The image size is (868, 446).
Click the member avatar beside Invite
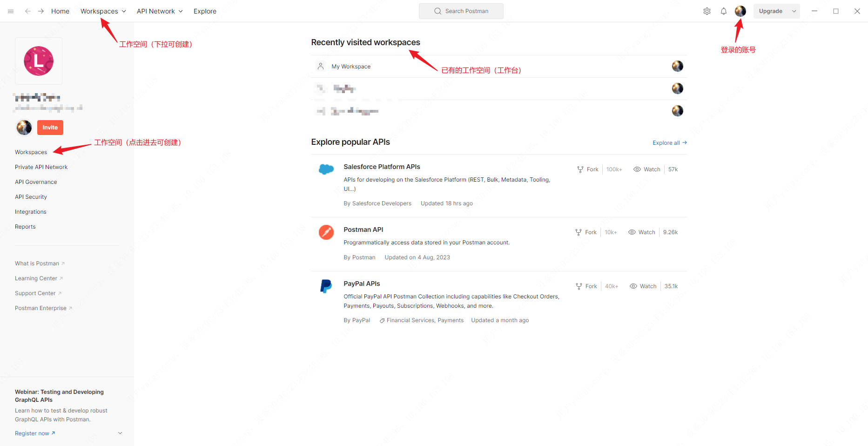(x=24, y=127)
